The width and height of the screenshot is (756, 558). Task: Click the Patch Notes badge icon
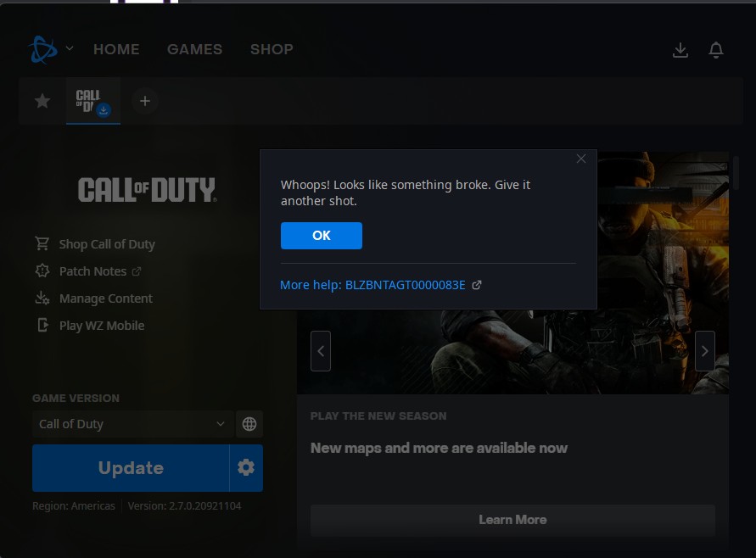42,271
